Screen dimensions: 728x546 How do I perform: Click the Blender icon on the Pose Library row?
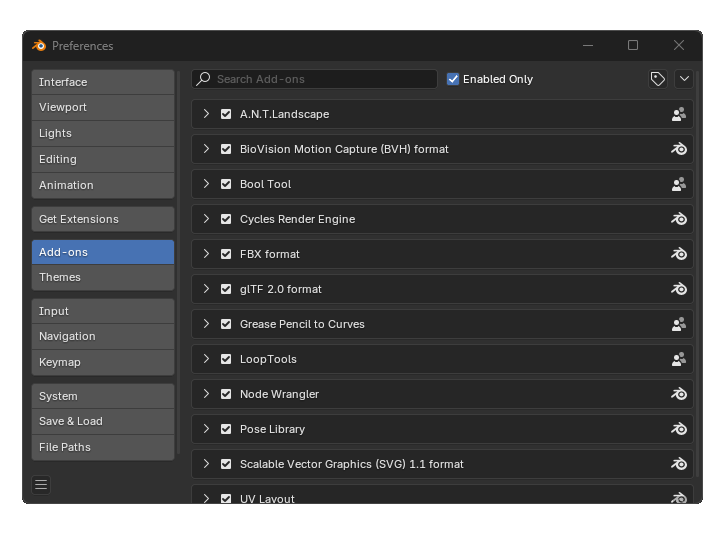point(679,429)
